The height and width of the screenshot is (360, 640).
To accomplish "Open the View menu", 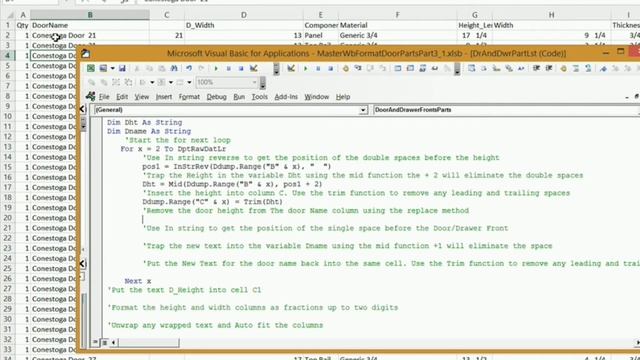I will 142,97.
